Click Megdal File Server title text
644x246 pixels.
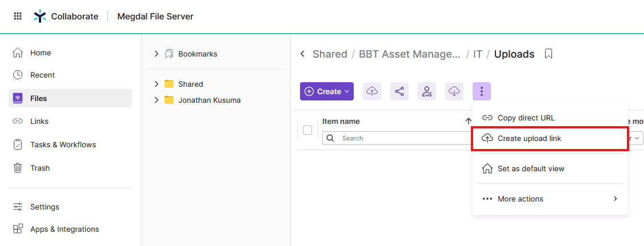tap(155, 17)
